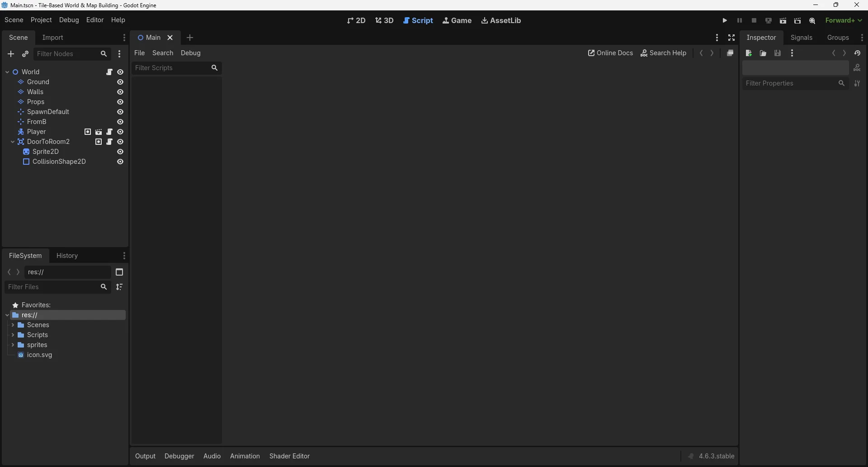Image resolution: width=868 pixels, height=467 pixels.
Task: Focus the Filter Properties field
Action: [x=795, y=83]
